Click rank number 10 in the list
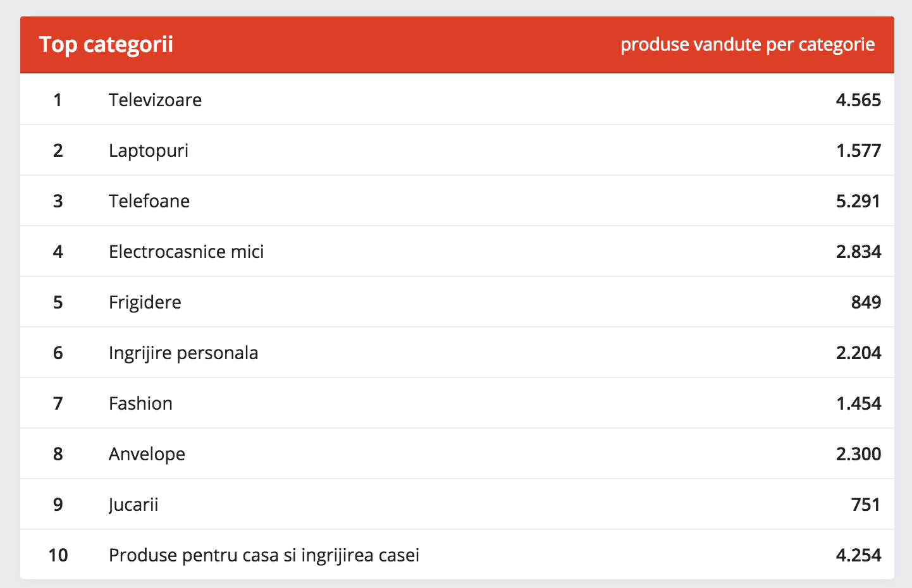Viewport: 912px width, 588px height. click(58, 555)
